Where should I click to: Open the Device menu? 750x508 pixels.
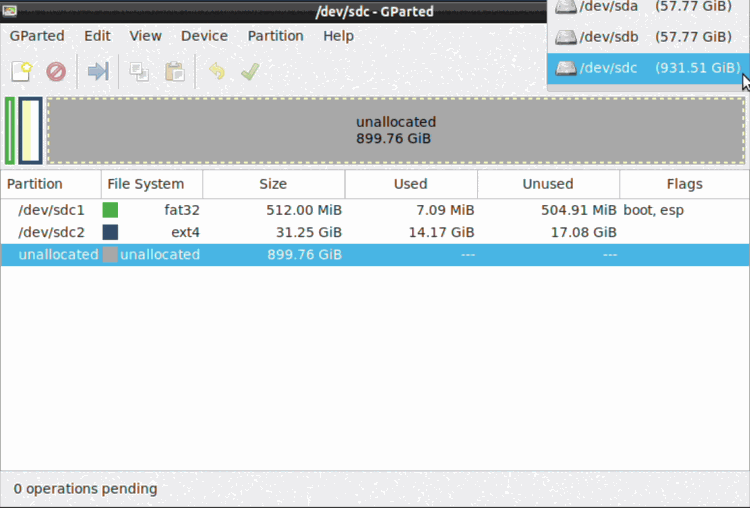[x=204, y=36]
